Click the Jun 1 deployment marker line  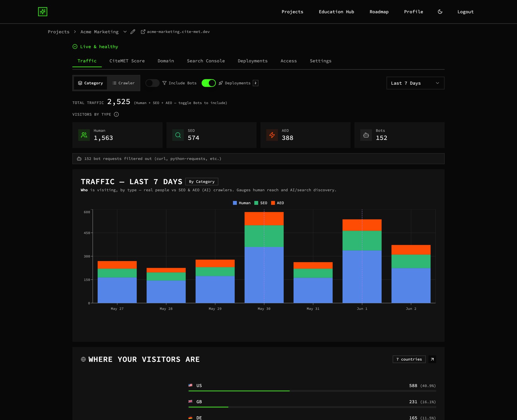click(x=362, y=256)
